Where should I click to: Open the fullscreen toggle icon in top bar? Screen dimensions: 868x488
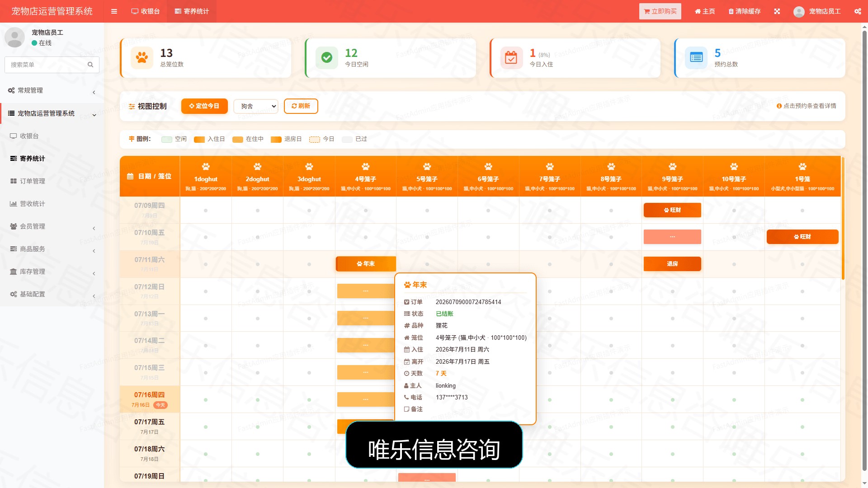click(777, 11)
